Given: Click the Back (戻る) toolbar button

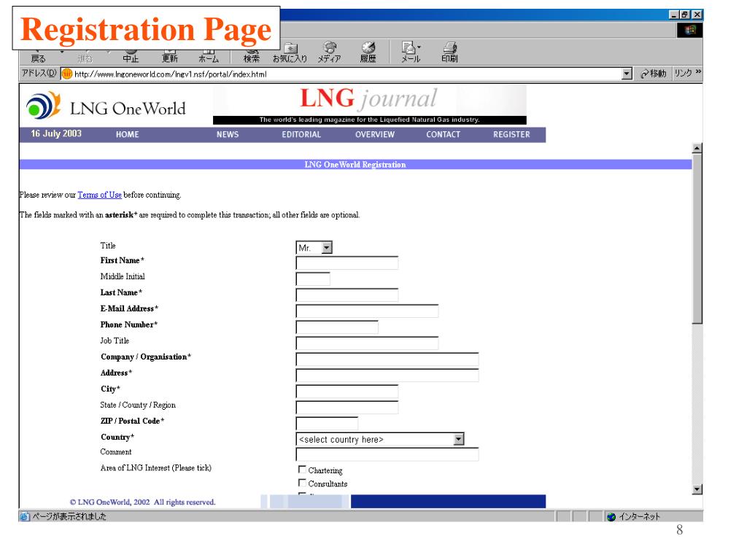Looking at the screenshot, I should [38, 58].
